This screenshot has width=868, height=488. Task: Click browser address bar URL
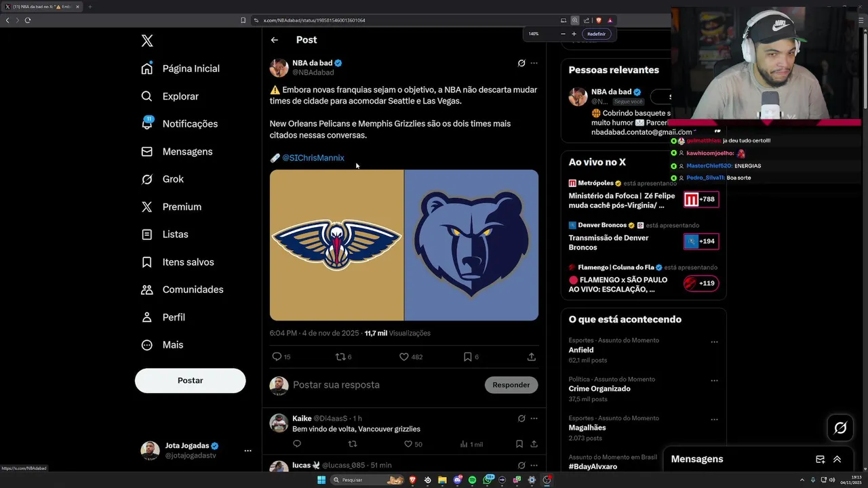click(314, 20)
